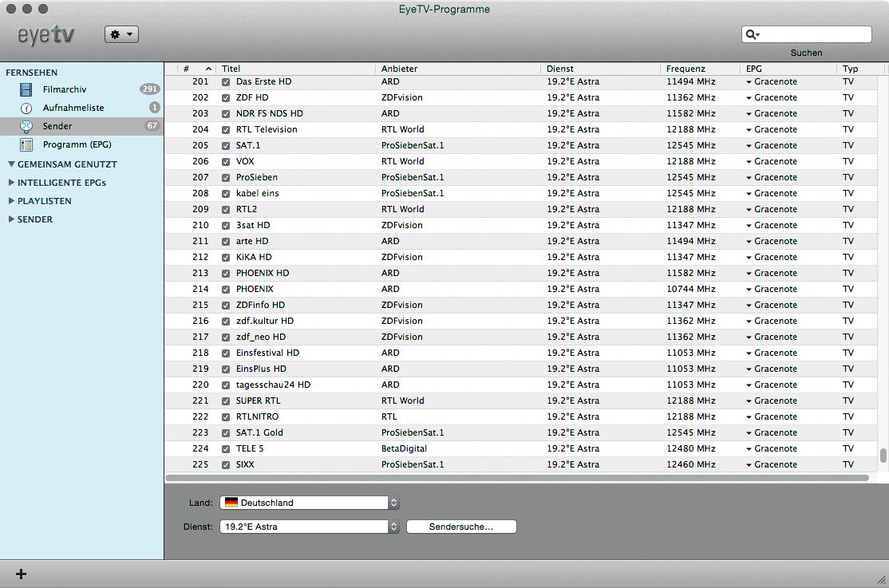This screenshot has width=889, height=588.
Task: Open the Dienst dropdown showing 19.2°E Astra
Action: click(310, 527)
